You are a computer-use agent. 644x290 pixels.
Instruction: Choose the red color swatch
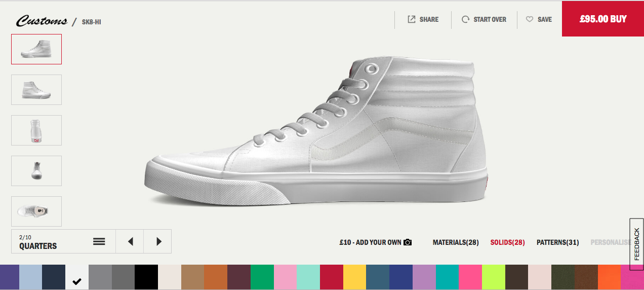[x=332, y=277]
